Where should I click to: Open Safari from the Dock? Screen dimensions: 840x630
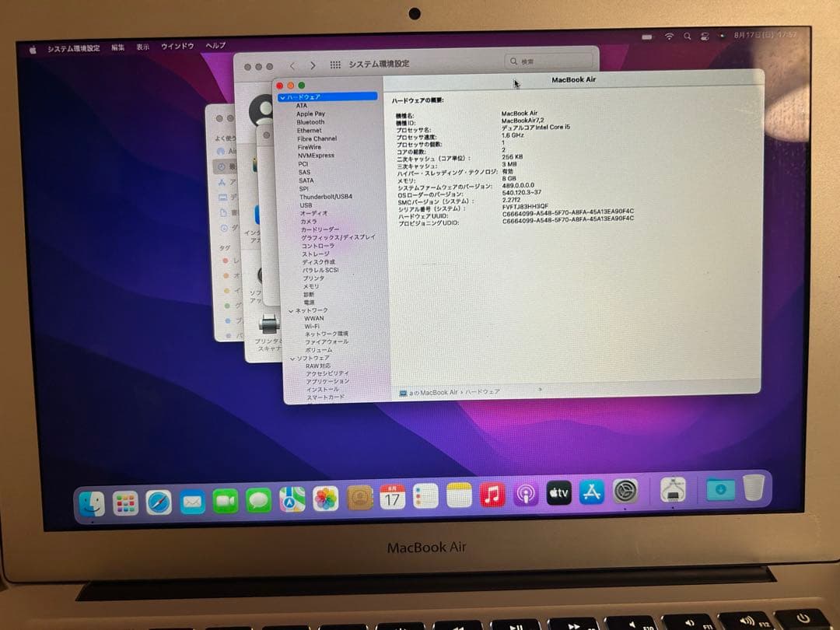(x=158, y=499)
